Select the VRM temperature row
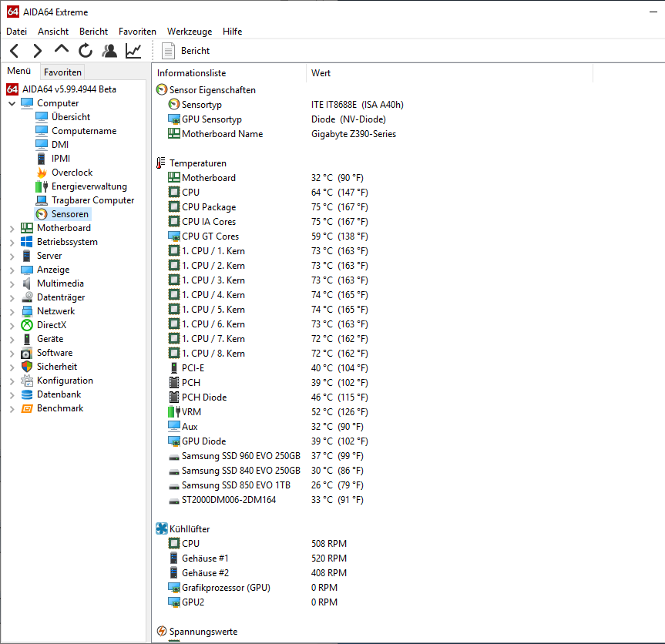 tap(268, 411)
